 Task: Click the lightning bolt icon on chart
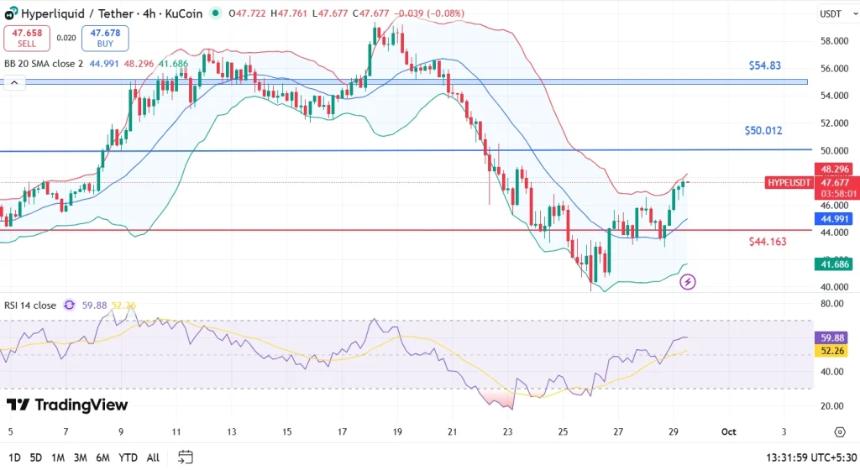(688, 282)
